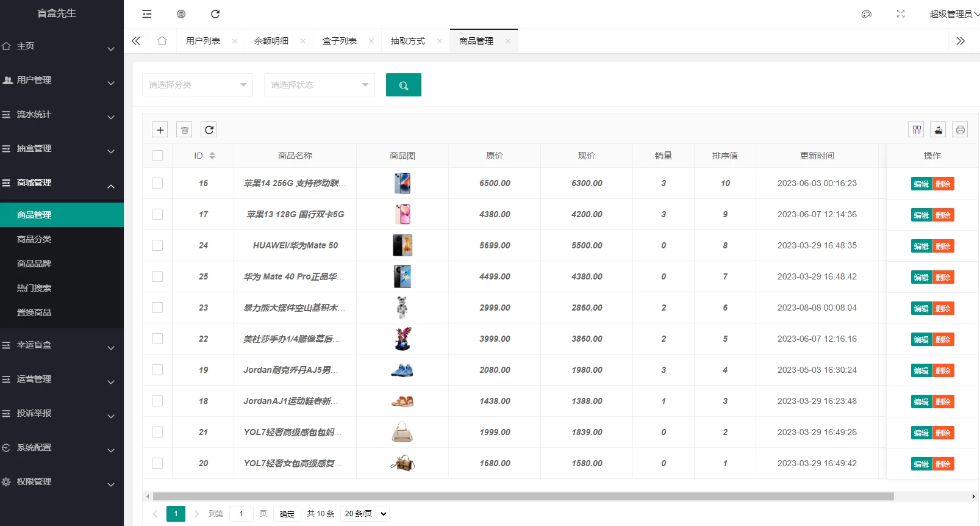
Task: Toggle fullscreen mode icon
Action: pyautogui.click(x=901, y=14)
